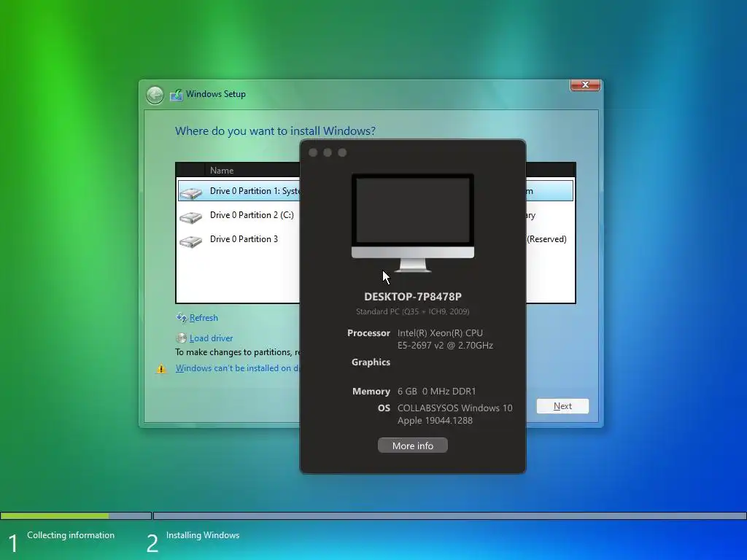Screen dimensions: 747x560
Task: Click the first (close) dot on About window
Action: (313, 152)
